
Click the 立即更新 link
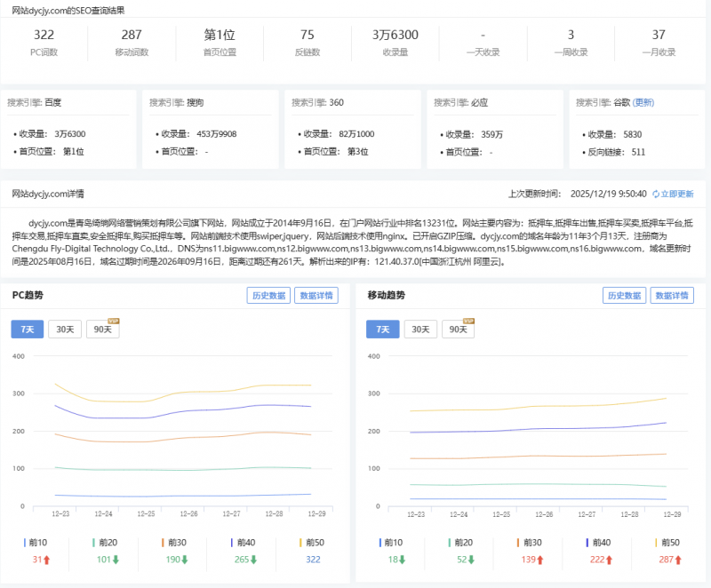[x=677, y=194]
